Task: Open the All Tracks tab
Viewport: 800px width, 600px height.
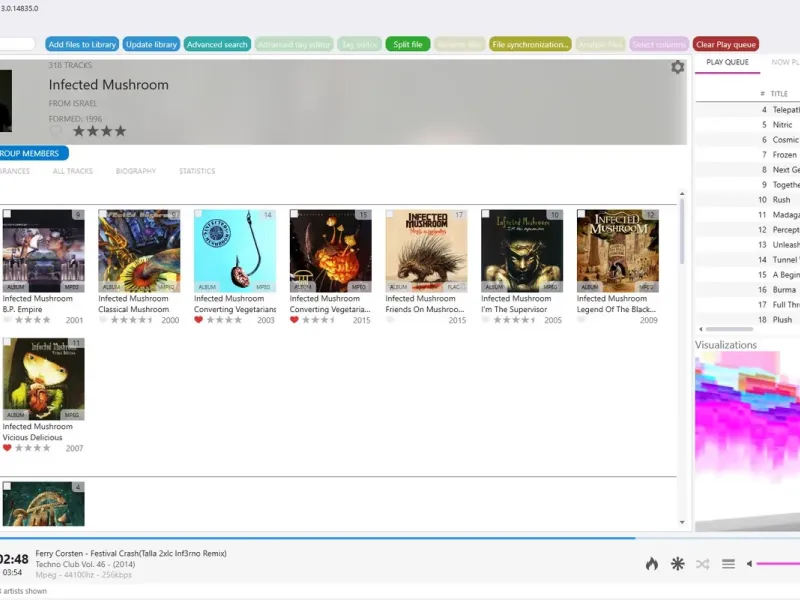Action: point(72,171)
